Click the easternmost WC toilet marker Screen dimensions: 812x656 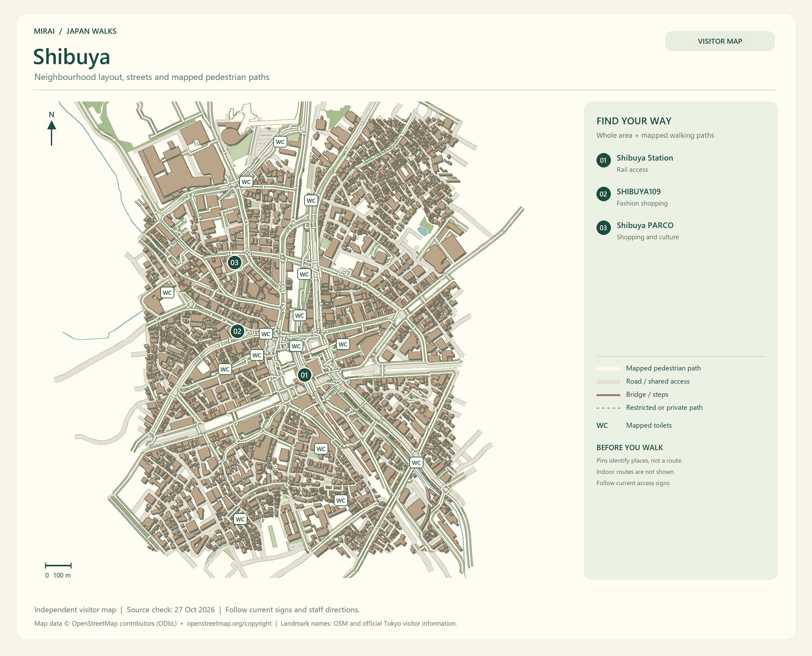416,463
